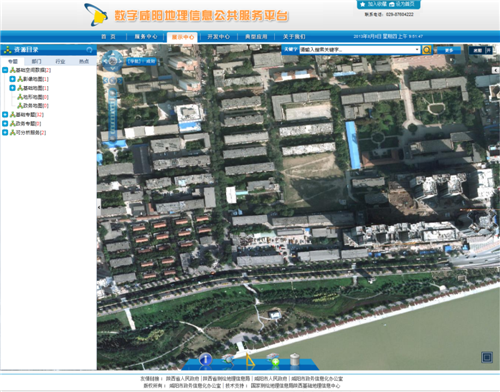Pan map right with compass arrow
Viewport: 500px width, 392px height.
tap(120, 61)
